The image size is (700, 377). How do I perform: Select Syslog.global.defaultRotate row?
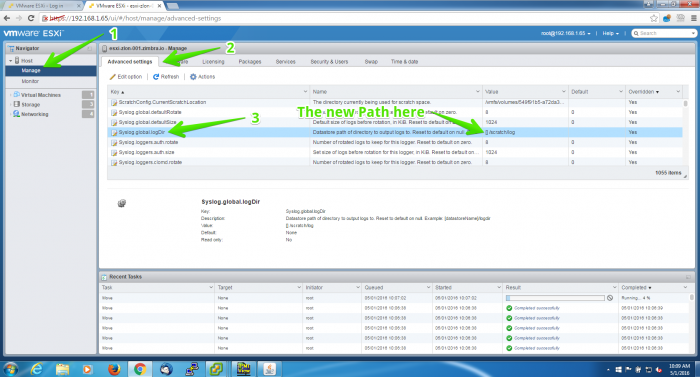[x=395, y=112]
